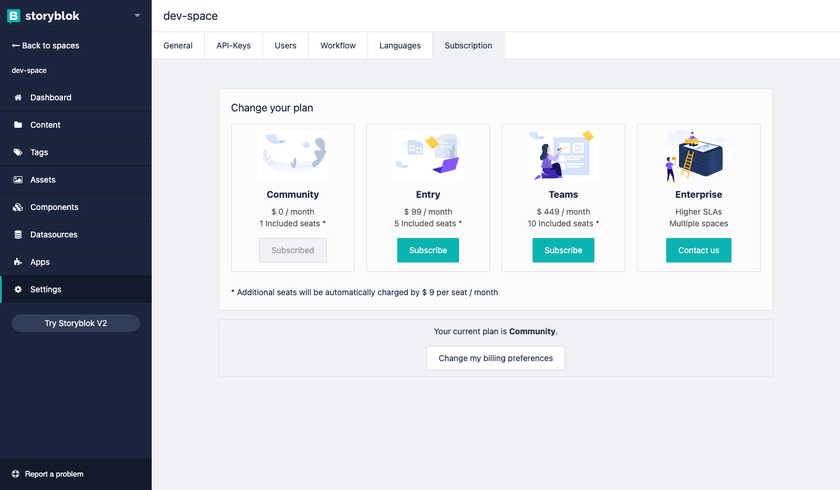Subscribe to the Entry plan
840x490 pixels.
[x=428, y=250]
